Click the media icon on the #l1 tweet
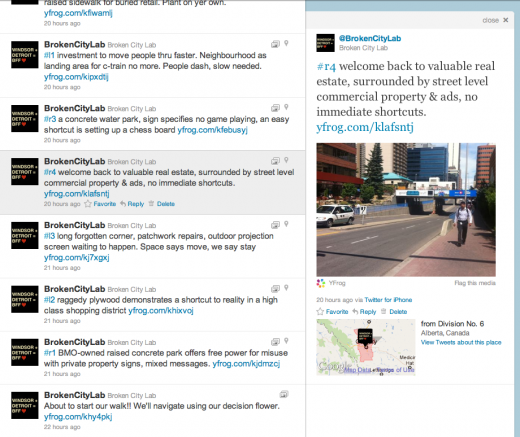The image size is (520, 437). point(275,44)
